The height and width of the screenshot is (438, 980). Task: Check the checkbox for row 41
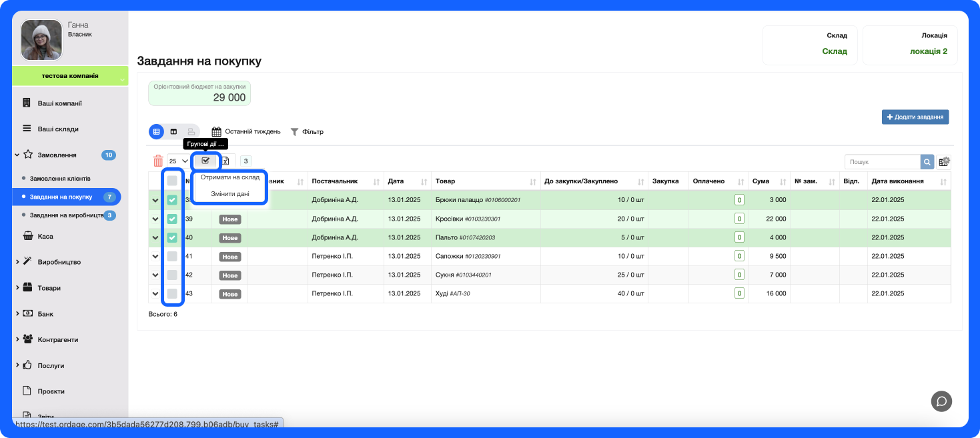172,256
